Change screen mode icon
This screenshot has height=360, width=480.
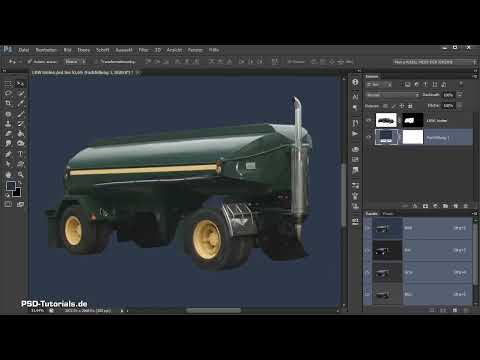point(20,204)
